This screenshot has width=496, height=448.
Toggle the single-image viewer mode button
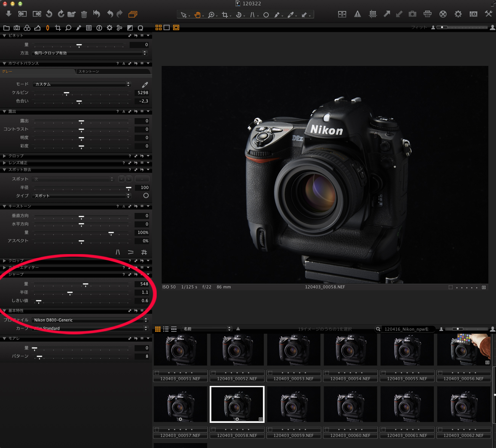click(x=167, y=27)
